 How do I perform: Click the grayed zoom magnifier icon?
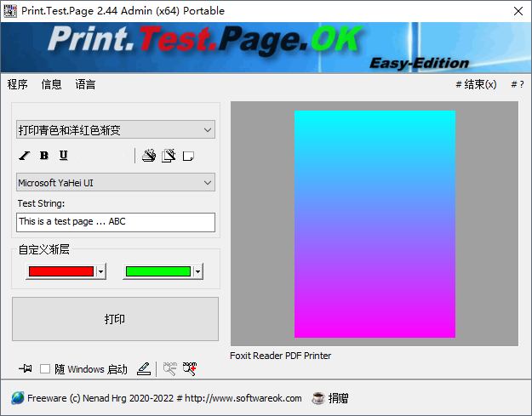coord(169,368)
